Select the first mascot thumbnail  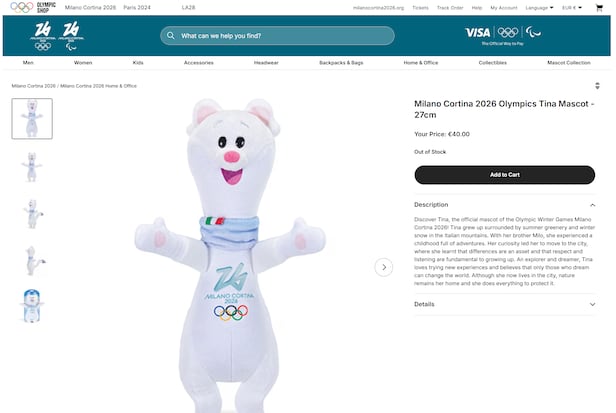click(32, 118)
